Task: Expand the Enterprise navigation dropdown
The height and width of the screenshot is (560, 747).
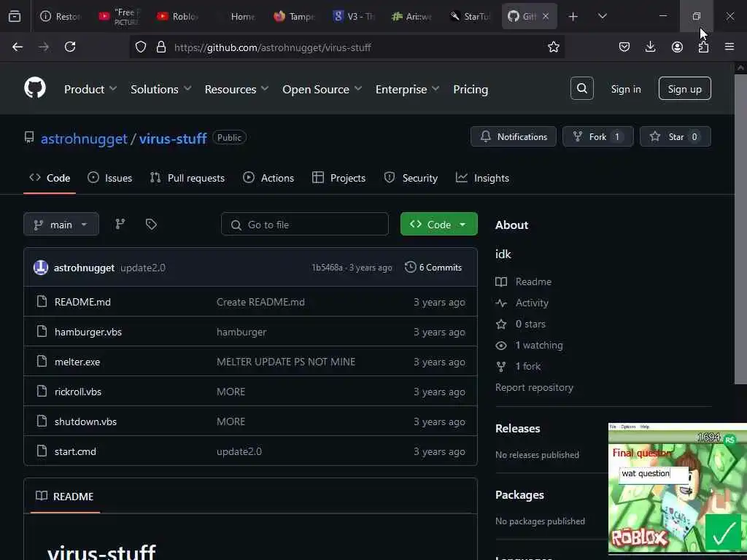Action: pyautogui.click(x=407, y=89)
